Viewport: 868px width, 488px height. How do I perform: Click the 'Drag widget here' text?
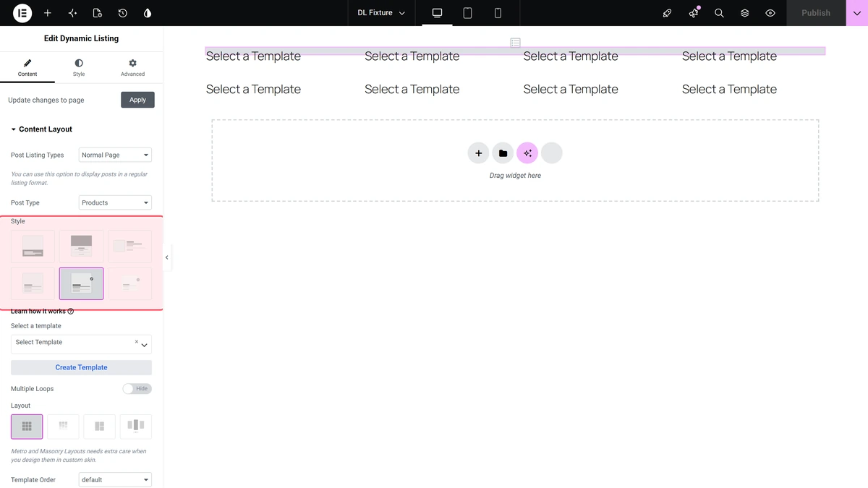tap(515, 176)
